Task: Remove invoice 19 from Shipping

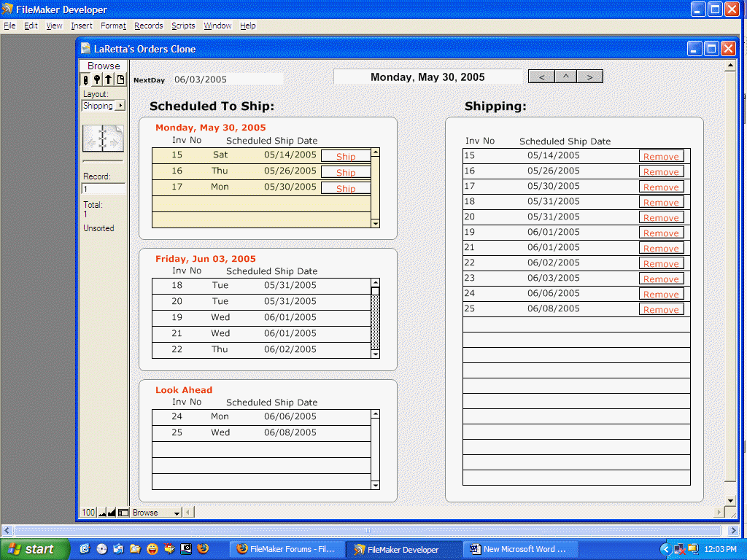Action: pyautogui.click(x=661, y=233)
